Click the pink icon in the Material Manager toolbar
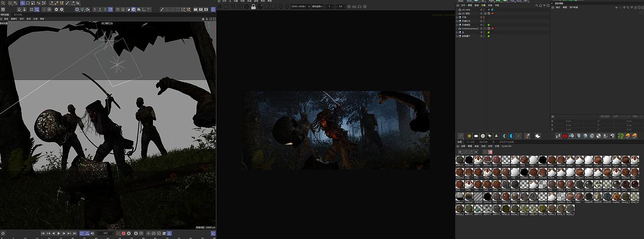Image resolution: width=644 pixels, height=239 pixels. (x=491, y=152)
